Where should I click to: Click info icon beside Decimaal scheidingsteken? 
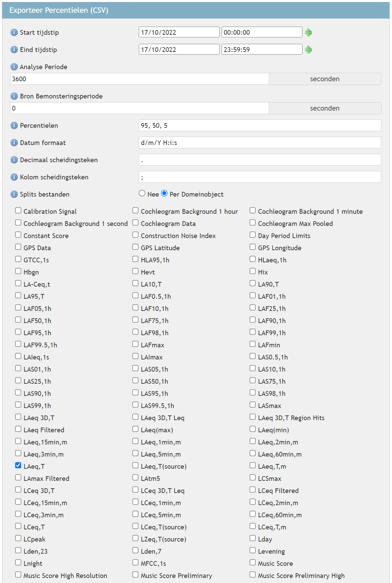tap(14, 160)
